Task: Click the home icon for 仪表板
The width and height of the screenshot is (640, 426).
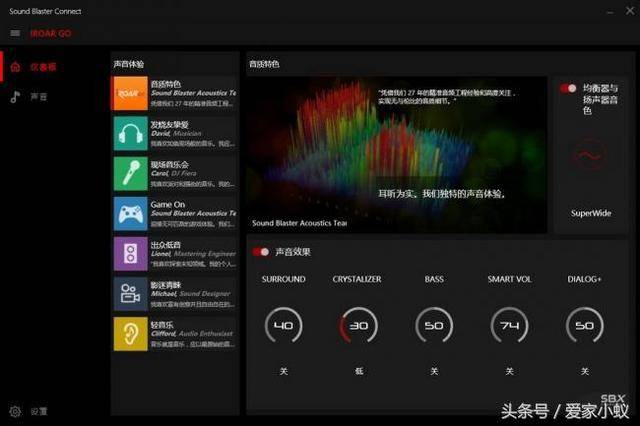Action: click(x=15, y=67)
